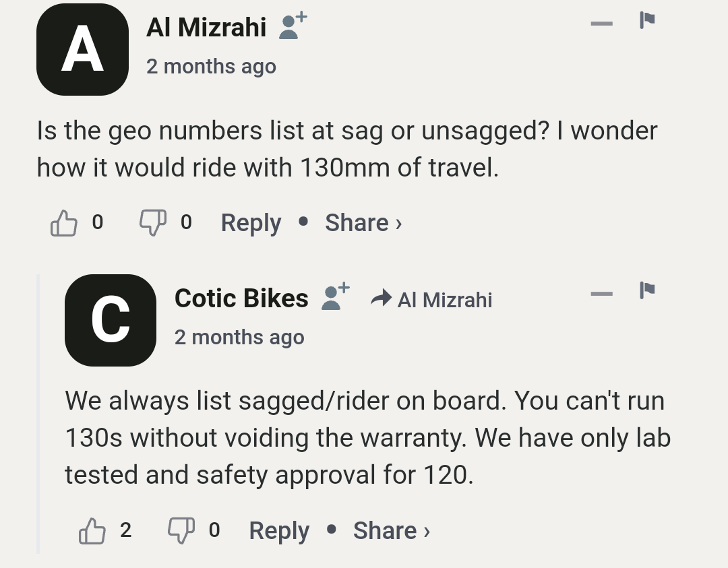Reply to Al Mizrahi's comment
Screen dimensions: 728x568
pyautogui.click(x=251, y=223)
